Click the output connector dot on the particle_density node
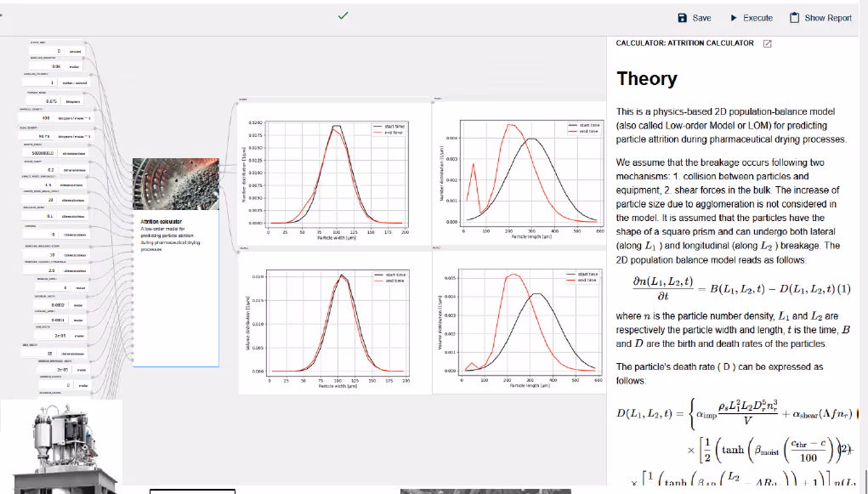868x494 pixels. tap(94, 110)
